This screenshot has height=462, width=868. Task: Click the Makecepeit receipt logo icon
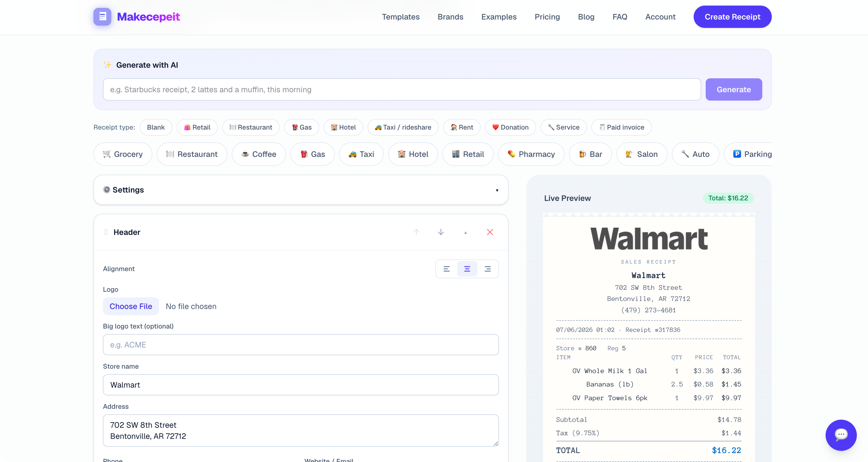click(102, 17)
